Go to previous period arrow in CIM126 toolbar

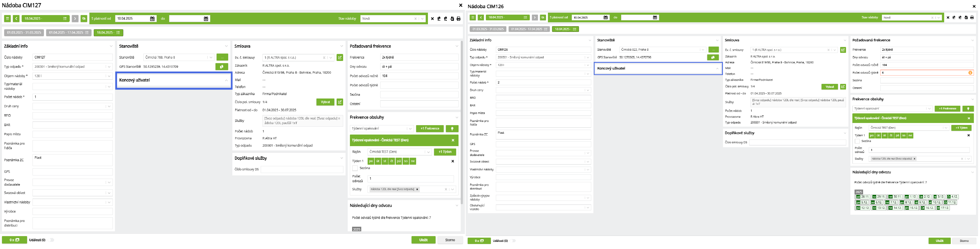[481, 17]
